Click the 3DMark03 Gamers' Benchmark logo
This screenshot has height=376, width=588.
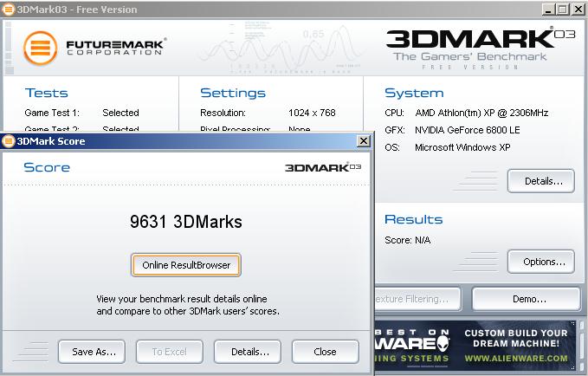tap(480, 48)
